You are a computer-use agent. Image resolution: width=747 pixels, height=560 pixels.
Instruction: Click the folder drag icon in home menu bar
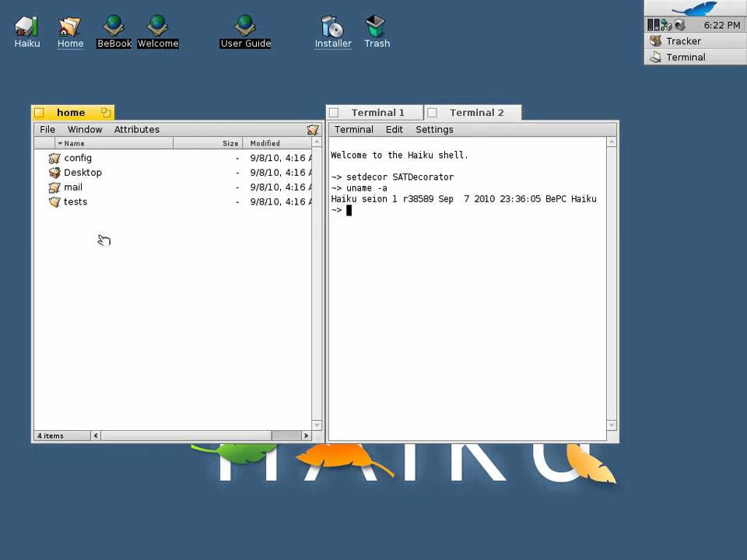coord(313,130)
